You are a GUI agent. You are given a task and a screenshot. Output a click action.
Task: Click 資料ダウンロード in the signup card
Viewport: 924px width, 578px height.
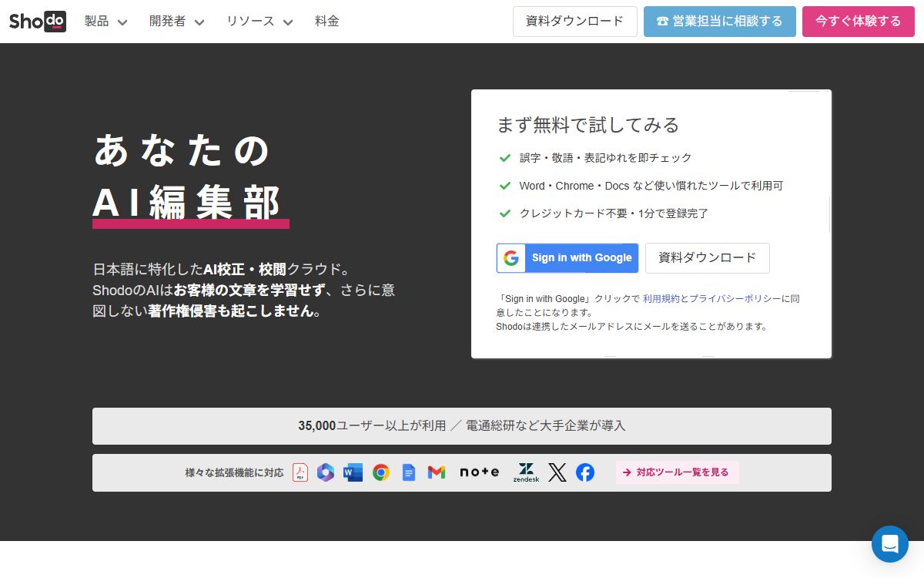tap(708, 258)
